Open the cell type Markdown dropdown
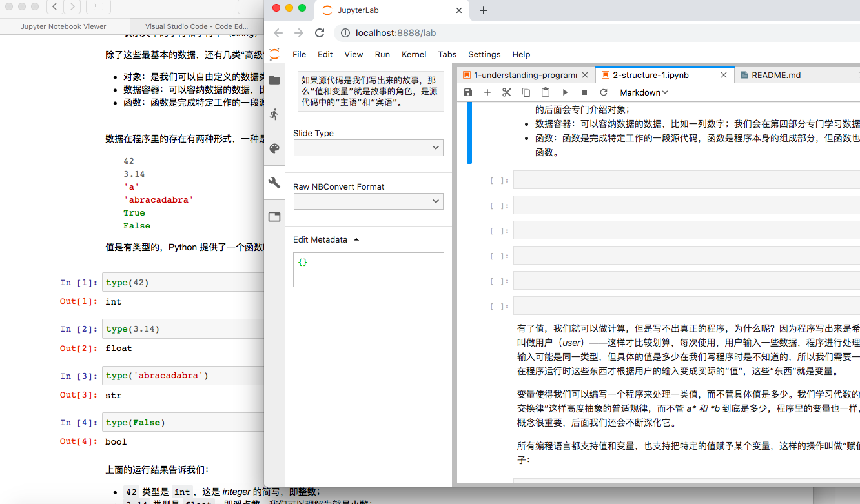 pyautogui.click(x=644, y=92)
